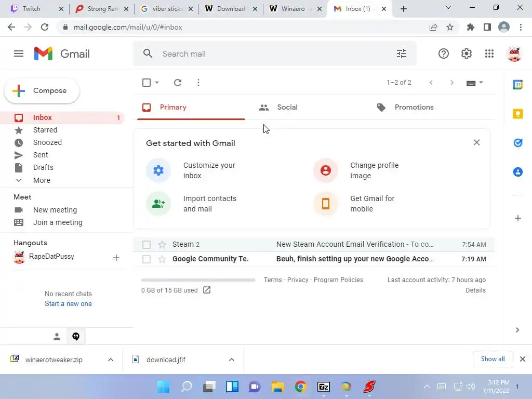Select the Google Community Team email checkbox
This screenshot has width=532, height=399.
point(146,259)
